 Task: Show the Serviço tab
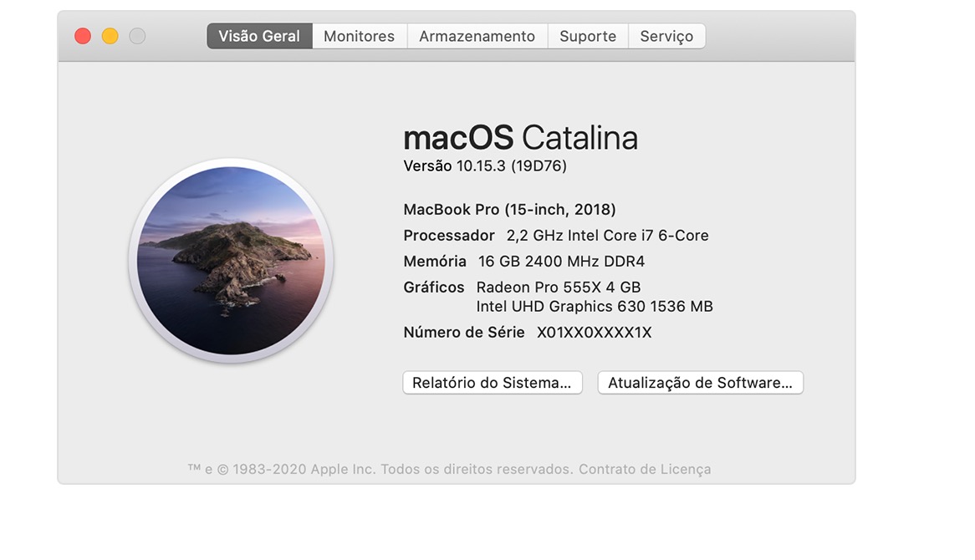[x=666, y=36]
